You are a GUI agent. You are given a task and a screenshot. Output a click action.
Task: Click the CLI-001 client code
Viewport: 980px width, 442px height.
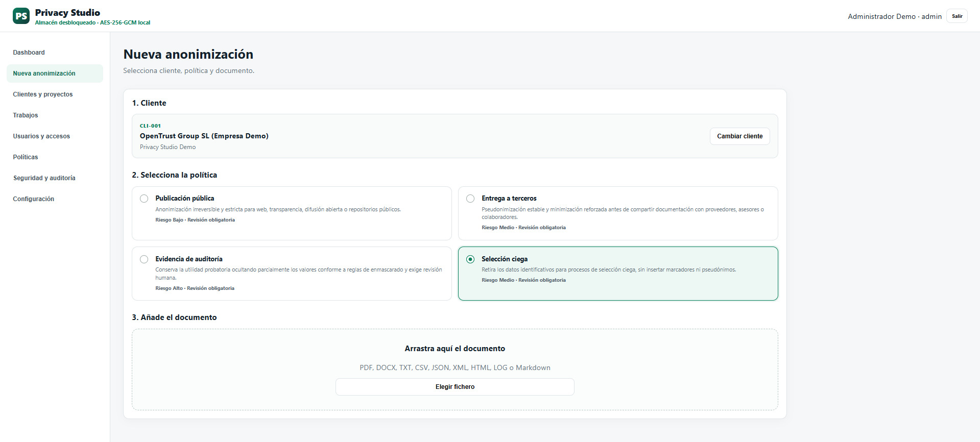pos(150,126)
